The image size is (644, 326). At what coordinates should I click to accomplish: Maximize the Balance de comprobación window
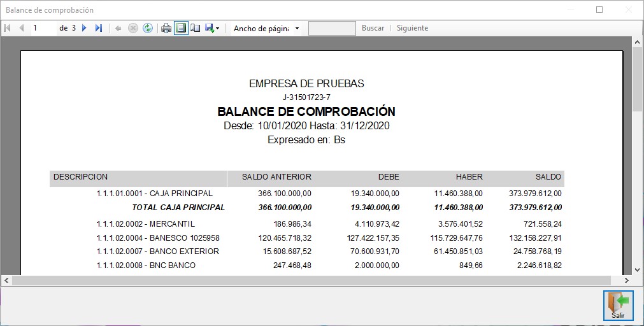point(599,10)
